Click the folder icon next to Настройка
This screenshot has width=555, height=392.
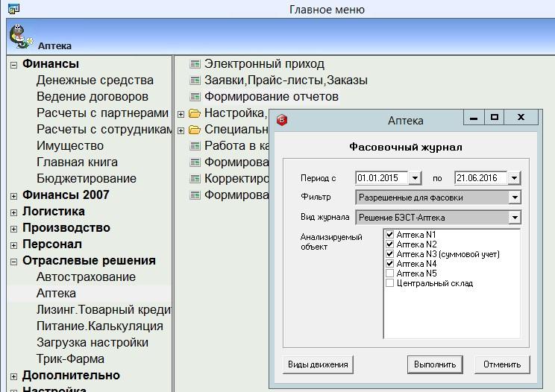coord(194,113)
